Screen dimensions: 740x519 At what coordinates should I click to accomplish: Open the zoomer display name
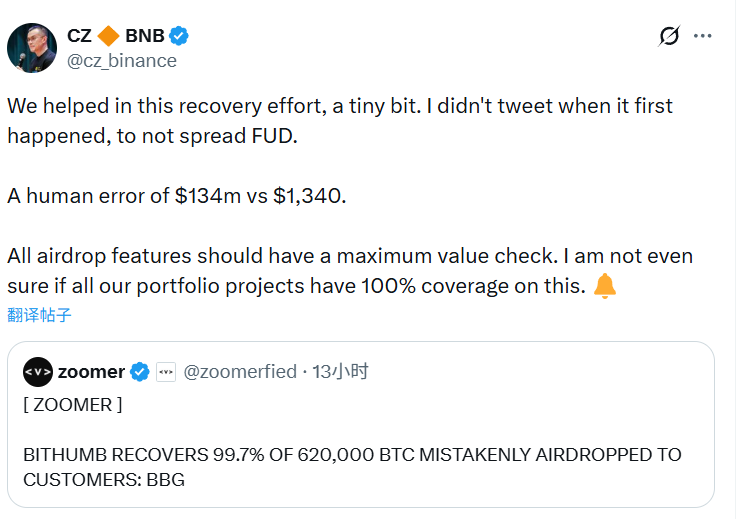pyautogui.click(x=91, y=372)
